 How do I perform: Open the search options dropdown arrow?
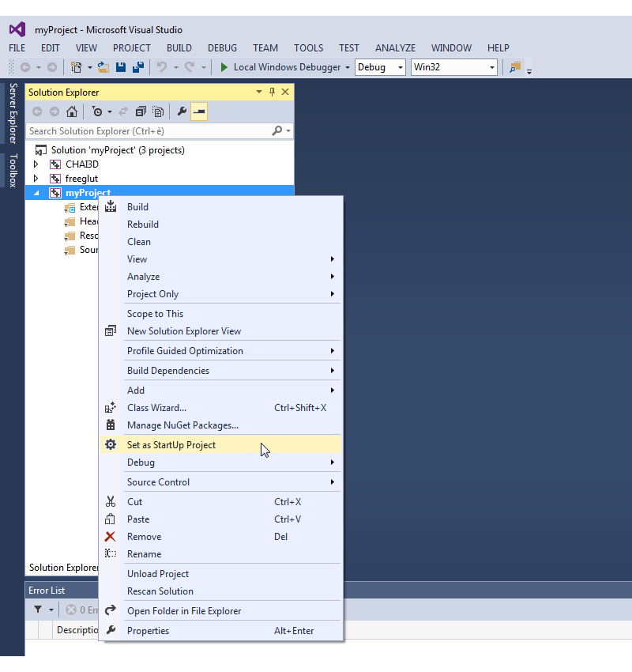288,130
